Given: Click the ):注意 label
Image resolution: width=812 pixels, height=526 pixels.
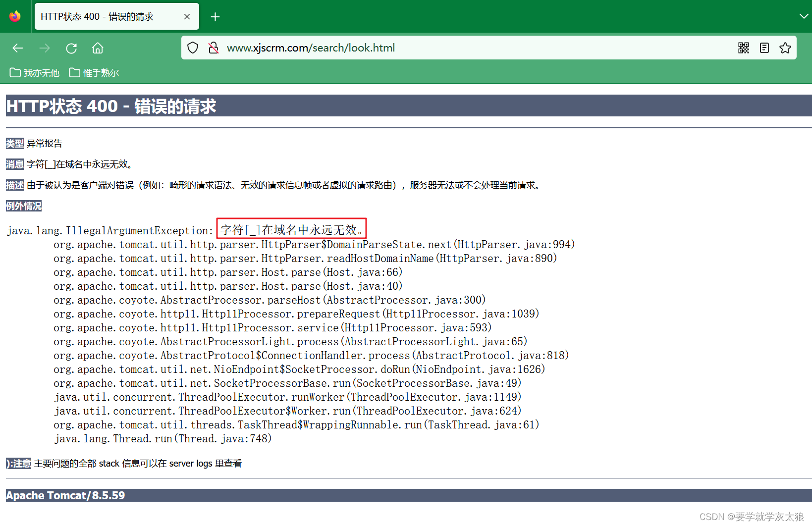Looking at the screenshot, I should (18, 464).
